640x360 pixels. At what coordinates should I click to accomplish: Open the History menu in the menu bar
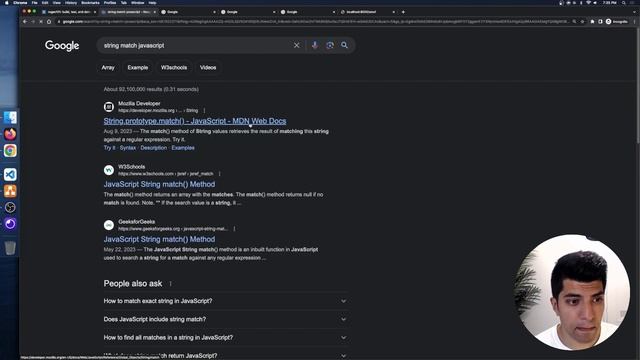(x=71, y=2)
